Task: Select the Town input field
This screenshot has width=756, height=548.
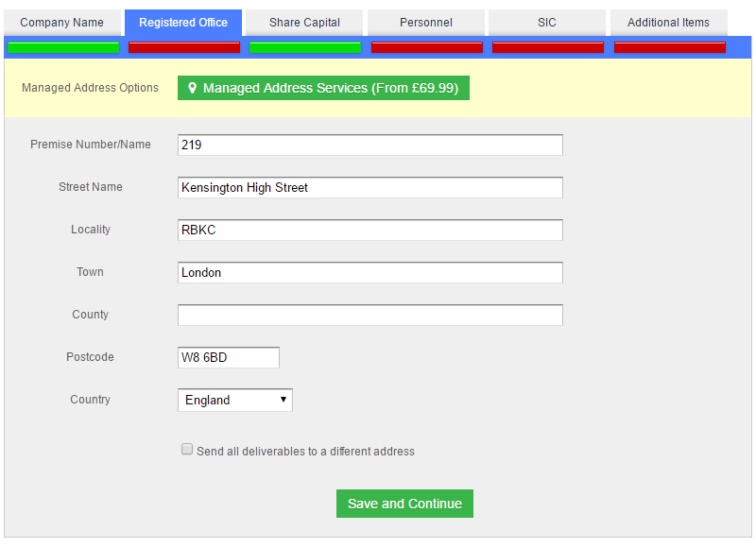Action: pyautogui.click(x=369, y=272)
